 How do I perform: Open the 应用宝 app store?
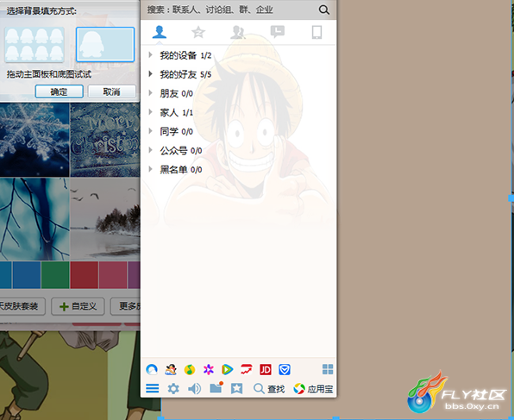pos(313,389)
